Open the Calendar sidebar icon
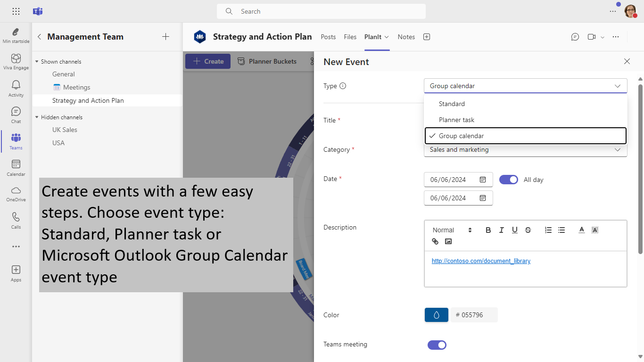The width and height of the screenshot is (644, 362). click(16, 167)
